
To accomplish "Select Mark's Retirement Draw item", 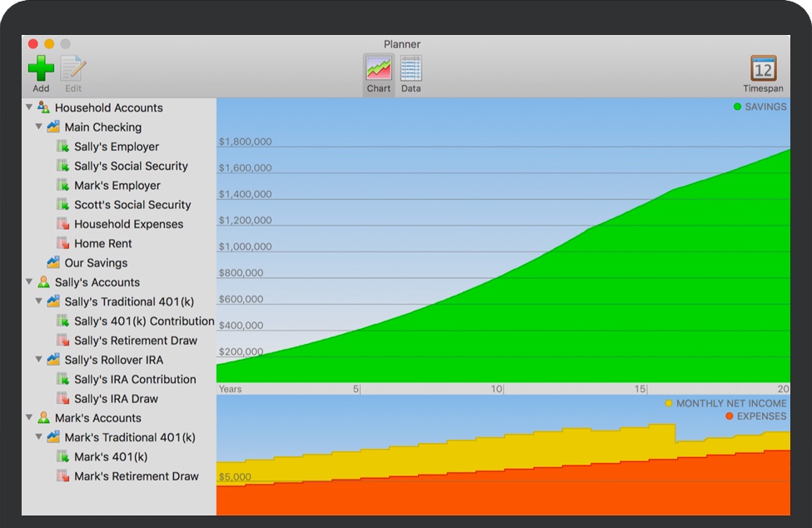I will click(136, 476).
